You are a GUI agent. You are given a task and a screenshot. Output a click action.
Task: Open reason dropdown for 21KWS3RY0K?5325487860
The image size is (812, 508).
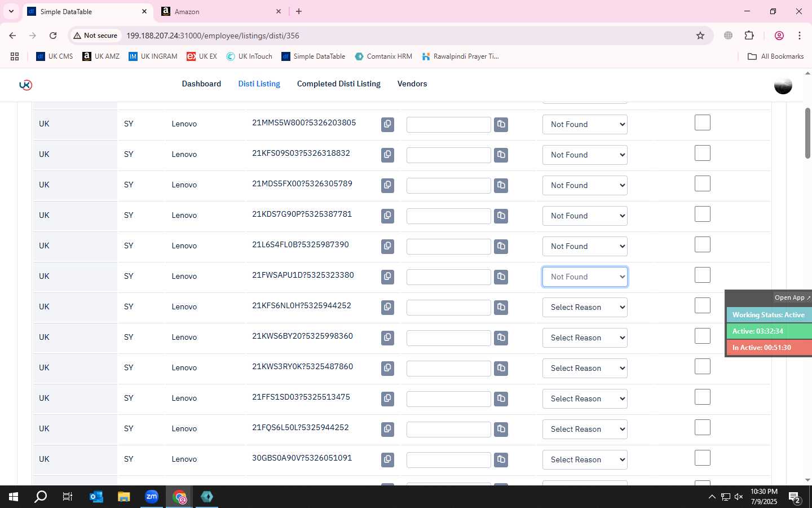click(585, 368)
